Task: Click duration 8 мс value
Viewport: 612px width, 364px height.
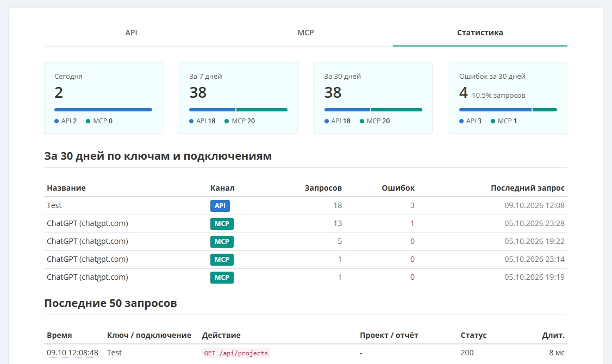Action: point(557,353)
